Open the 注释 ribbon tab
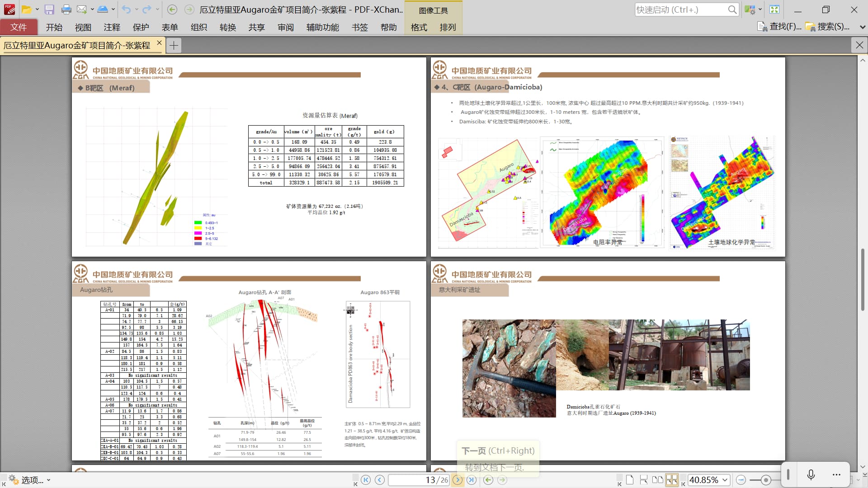 (112, 27)
